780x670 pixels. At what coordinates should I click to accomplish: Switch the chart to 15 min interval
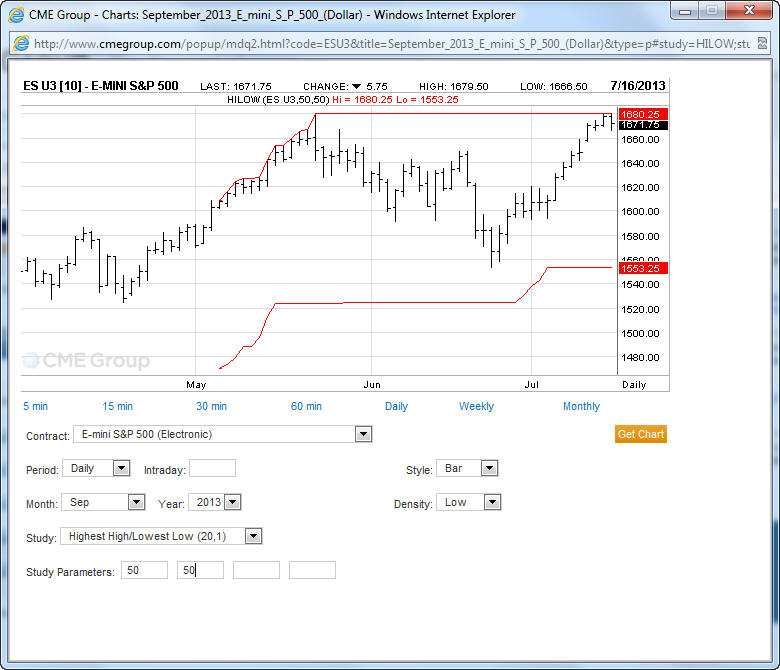[x=117, y=406]
